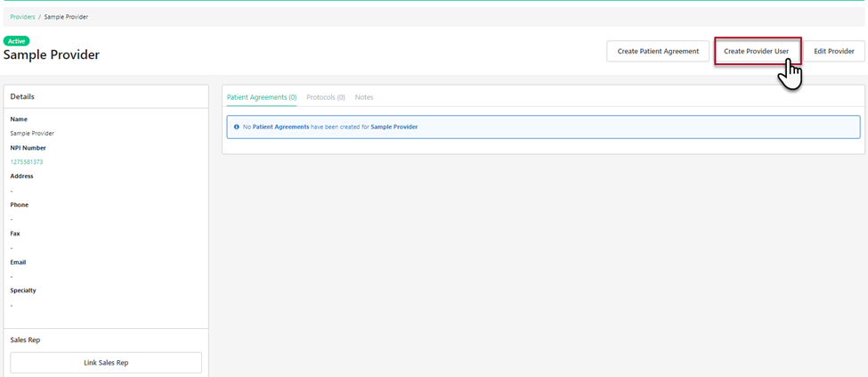Switch to the Patient Agreements (0) tab

click(x=262, y=97)
